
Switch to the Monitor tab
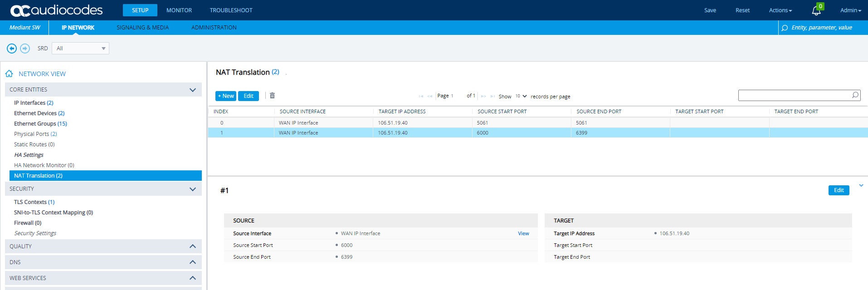(179, 10)
